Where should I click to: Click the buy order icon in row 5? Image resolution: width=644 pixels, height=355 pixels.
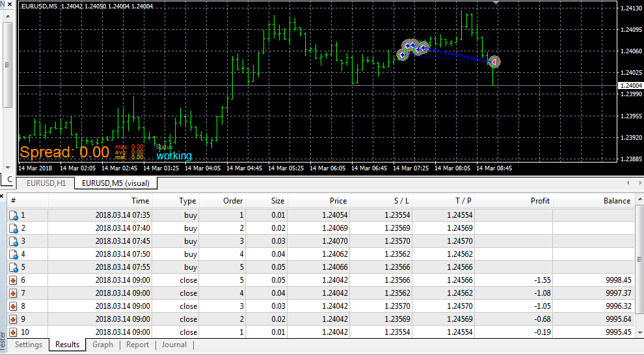[x=13, y=268]
